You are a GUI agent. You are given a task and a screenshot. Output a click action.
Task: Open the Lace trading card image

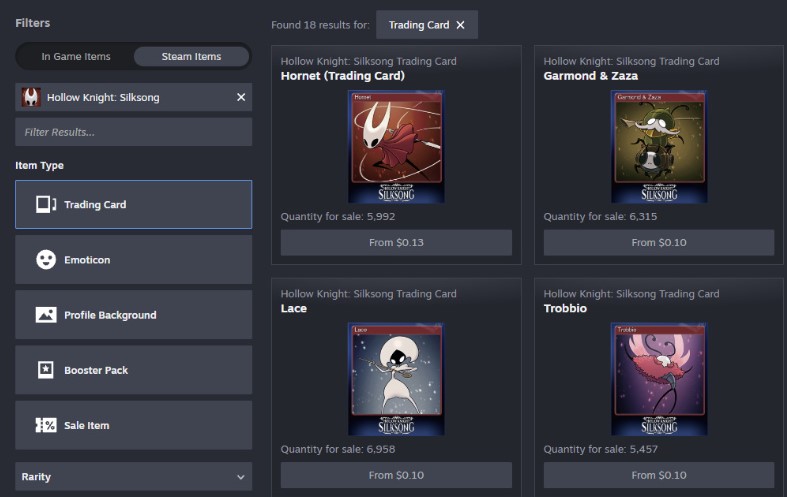click(396, 379)
